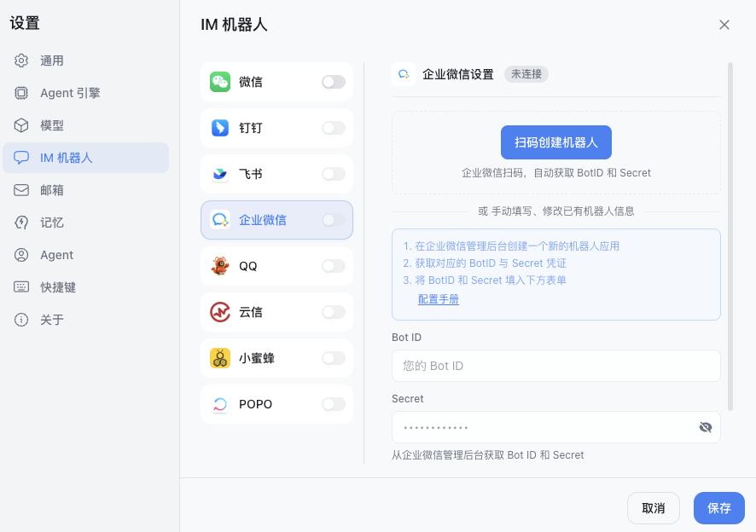Click the DingTalk (钉钉) icon
The width and height of the screenshot is (756, 532).
(x=220, y=128)
